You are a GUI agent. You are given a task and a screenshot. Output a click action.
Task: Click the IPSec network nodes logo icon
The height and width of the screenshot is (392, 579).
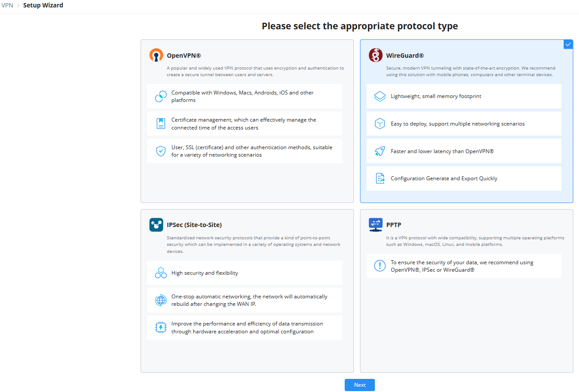pos(156,224)
